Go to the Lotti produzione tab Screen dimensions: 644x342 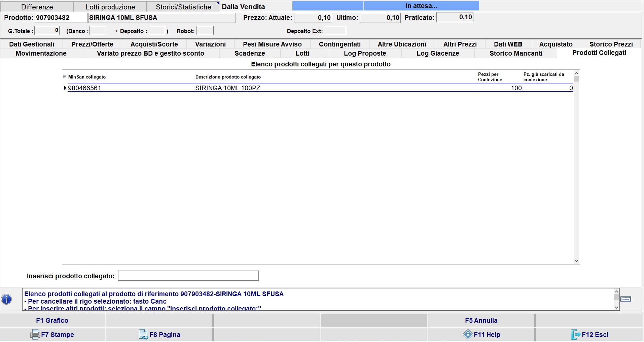coord(110,7)
